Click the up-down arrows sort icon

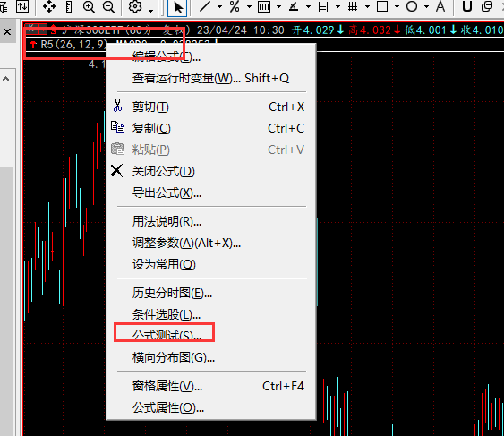pos(22,6)
